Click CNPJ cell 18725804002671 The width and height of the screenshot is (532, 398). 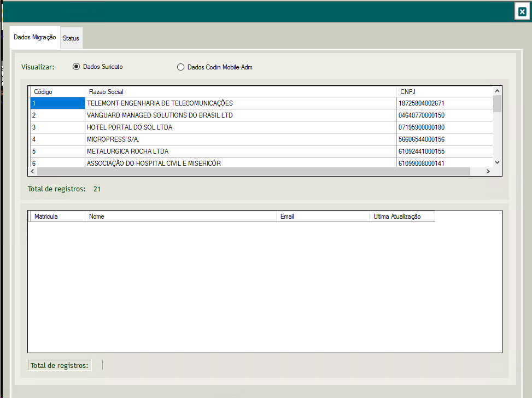[445, 103]
